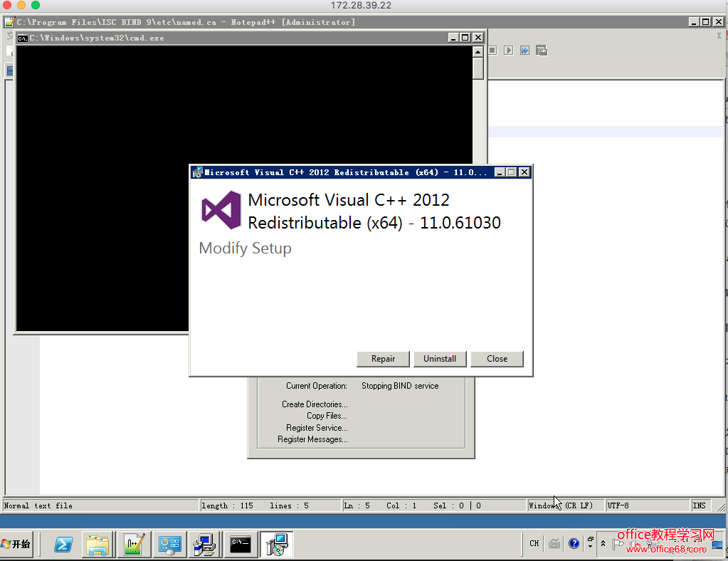Click the cmd.exe scrollbar up arrow
Viewport: 728px width, 561px height.
pos(478,51)
